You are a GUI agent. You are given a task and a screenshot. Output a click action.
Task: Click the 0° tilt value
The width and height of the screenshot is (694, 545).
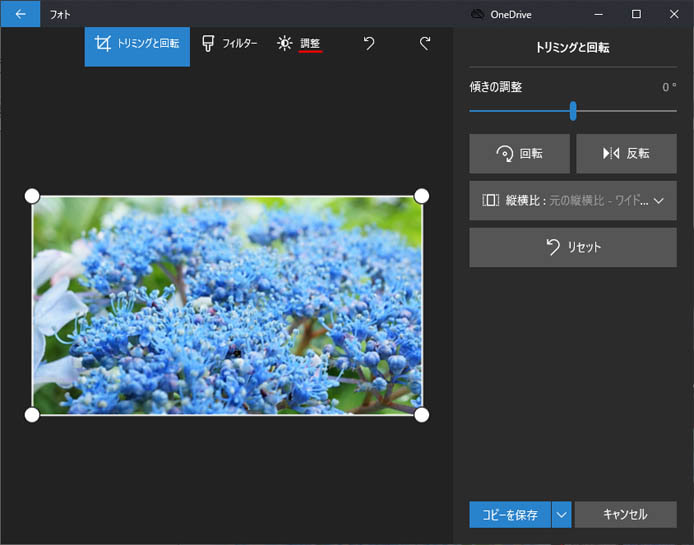coord(669,87)
